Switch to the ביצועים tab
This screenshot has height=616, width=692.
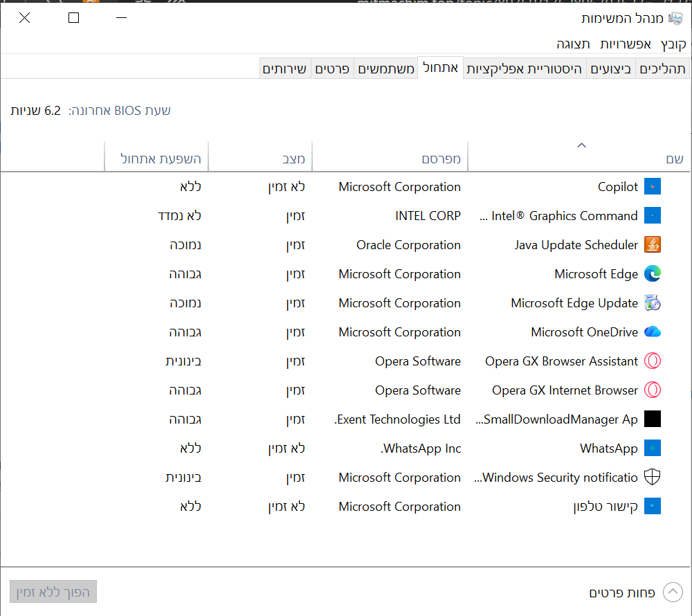[610, 69]
